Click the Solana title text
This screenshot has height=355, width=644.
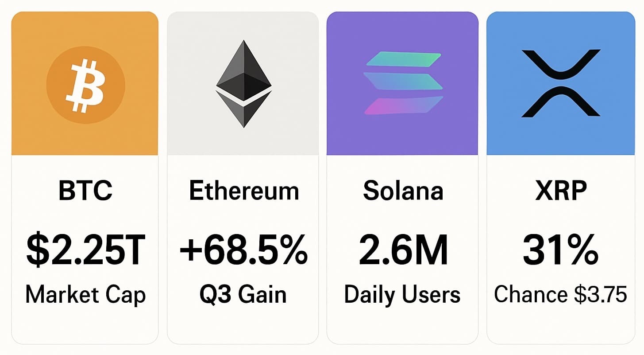pos(403,191)
